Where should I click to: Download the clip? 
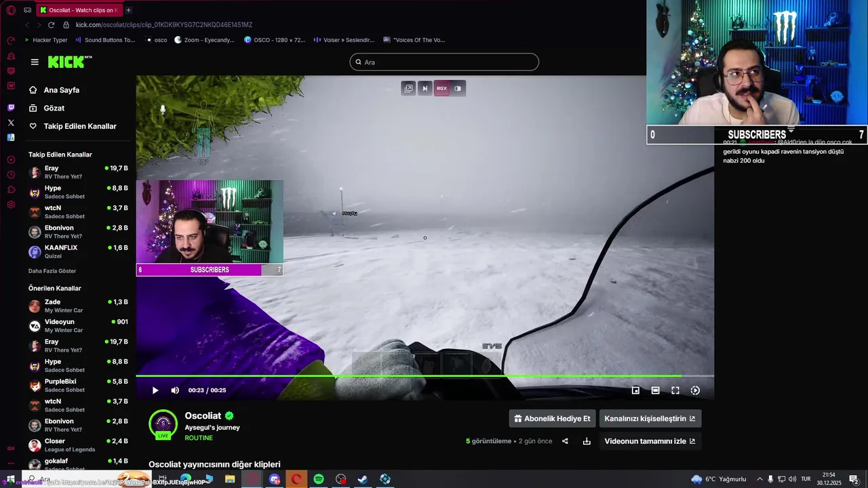[587, 441]
